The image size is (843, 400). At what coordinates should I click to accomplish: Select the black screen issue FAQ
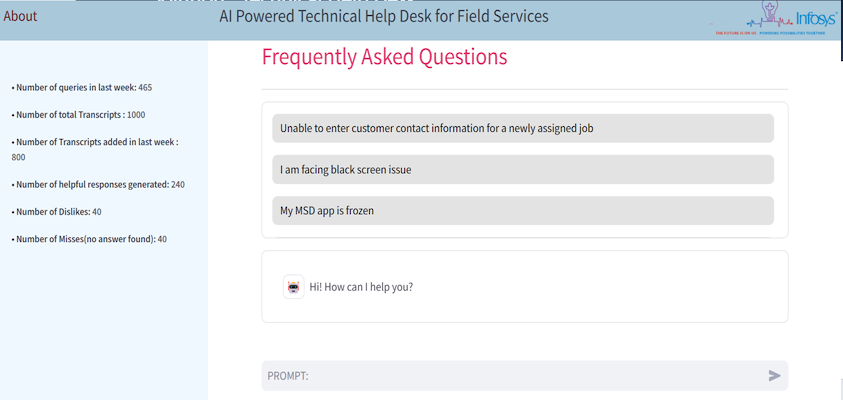(x=523, y=170)
